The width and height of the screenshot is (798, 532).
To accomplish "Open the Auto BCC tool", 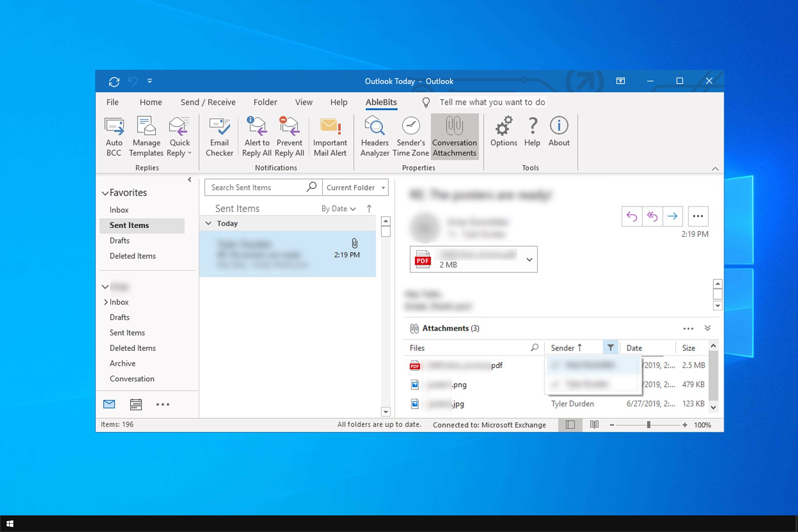I will pos(114,137).
